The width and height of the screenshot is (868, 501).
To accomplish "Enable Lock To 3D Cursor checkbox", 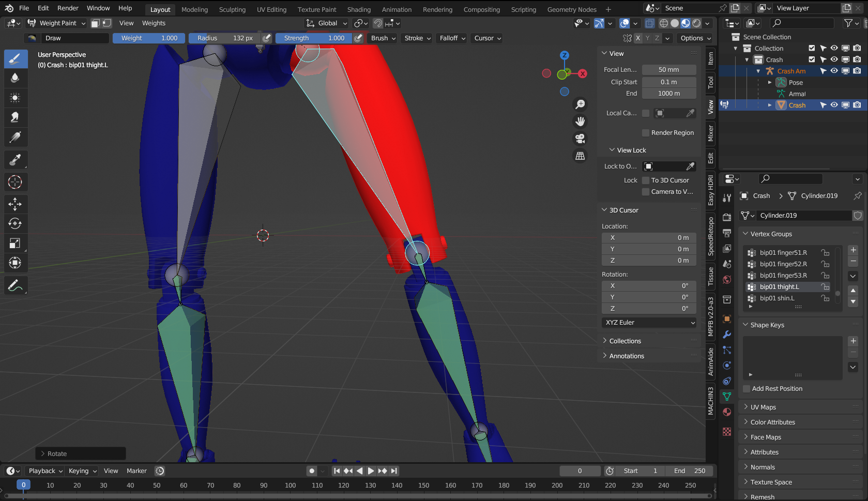I will tap(646, 180).
